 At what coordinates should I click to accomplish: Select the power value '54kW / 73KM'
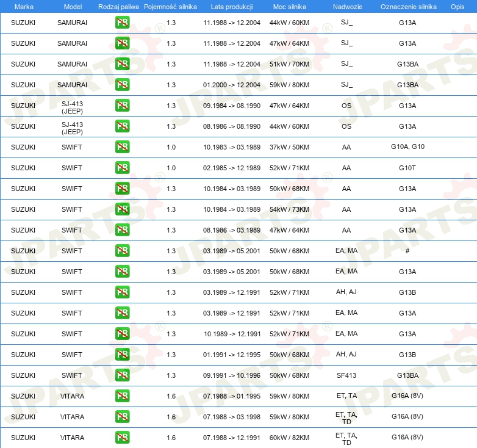tap(289, 209)
